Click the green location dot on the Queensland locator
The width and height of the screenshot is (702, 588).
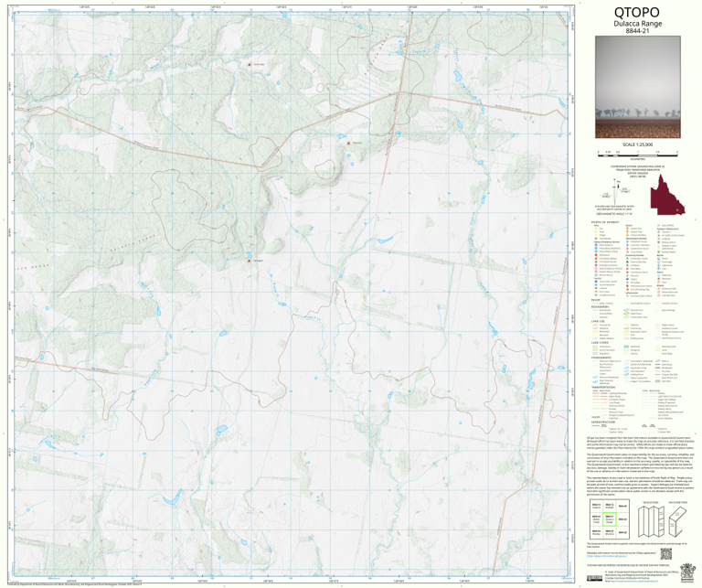point(677,210)
